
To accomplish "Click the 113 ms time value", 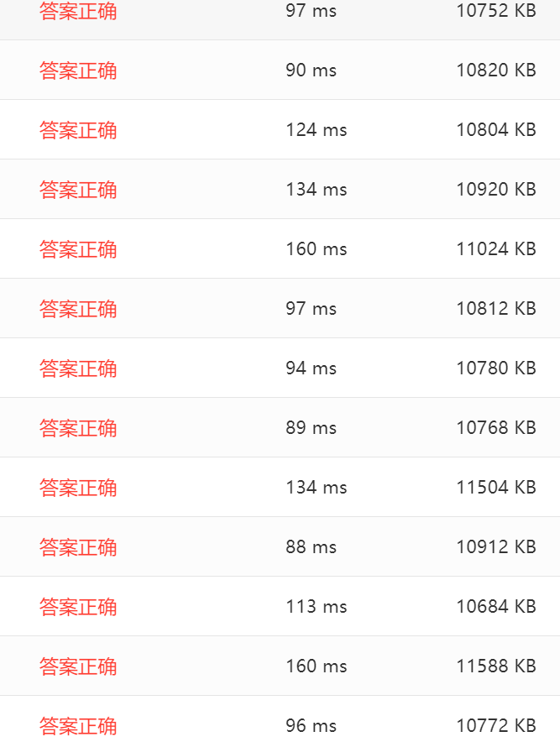I will click(x=317, y=607).
